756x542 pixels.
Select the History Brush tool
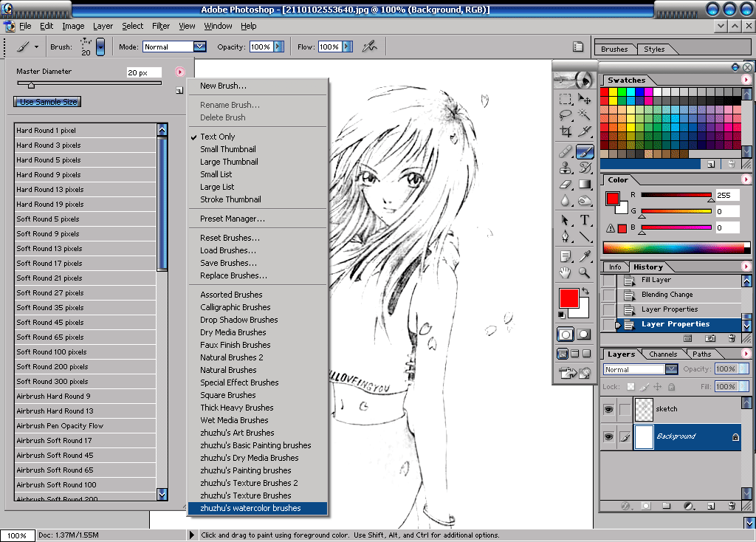point(585,168)
